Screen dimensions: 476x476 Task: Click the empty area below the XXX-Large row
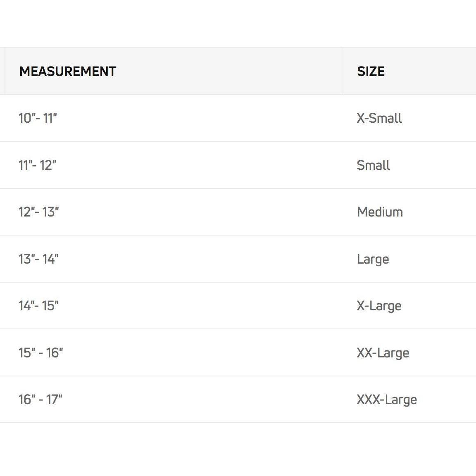(238, 448)
